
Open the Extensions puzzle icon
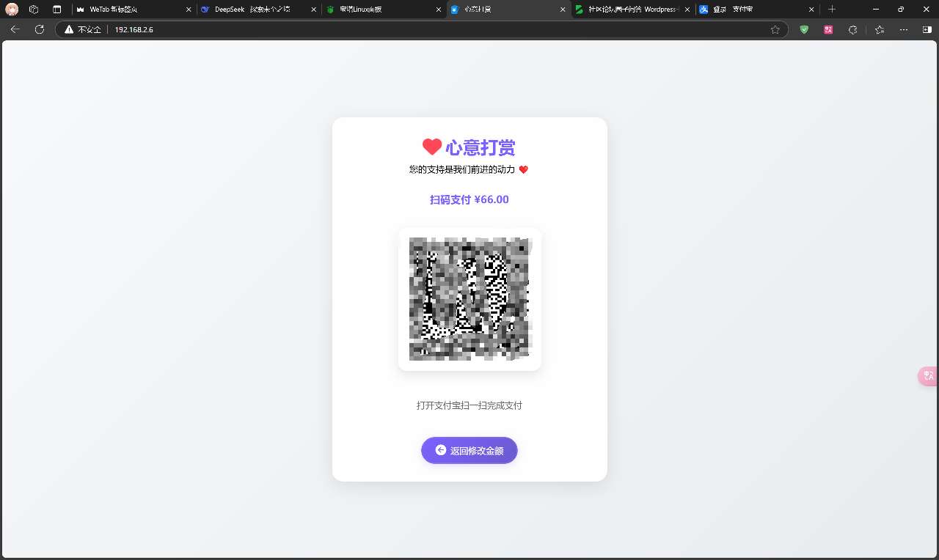coord(852,29)
